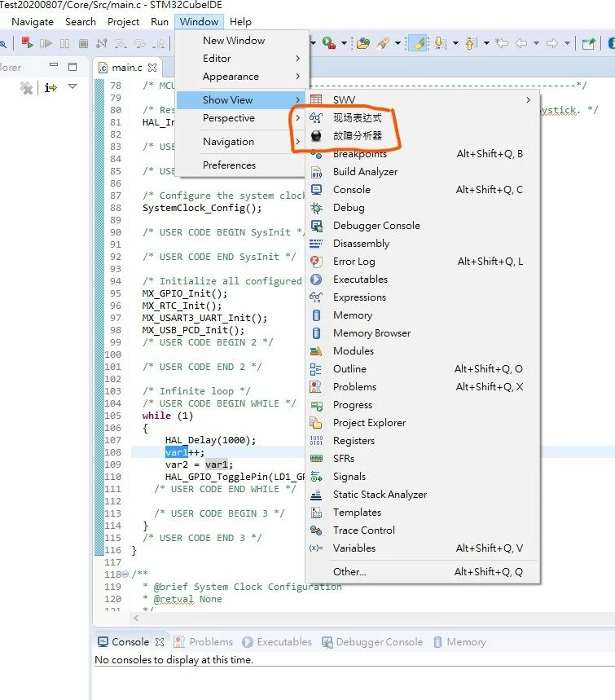This screenshot has height=700, width=615.
Task: Click the Disassembly view icon
Action: [x=316, y=244]
